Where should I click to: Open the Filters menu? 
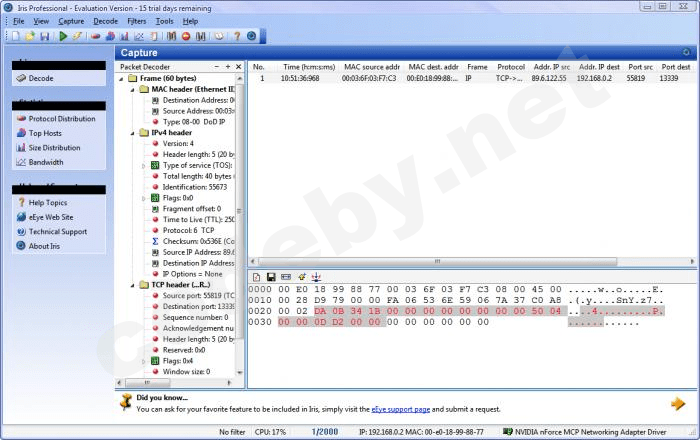(136, 20)
